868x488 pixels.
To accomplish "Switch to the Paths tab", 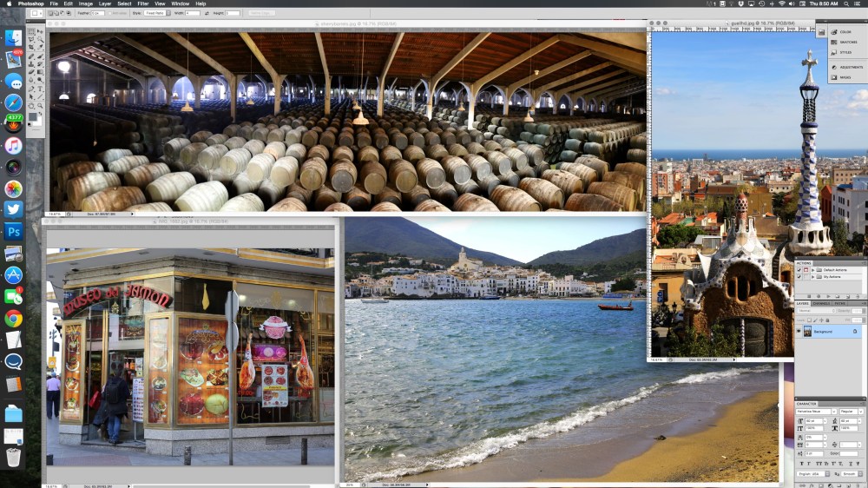I will coord(840,304).
